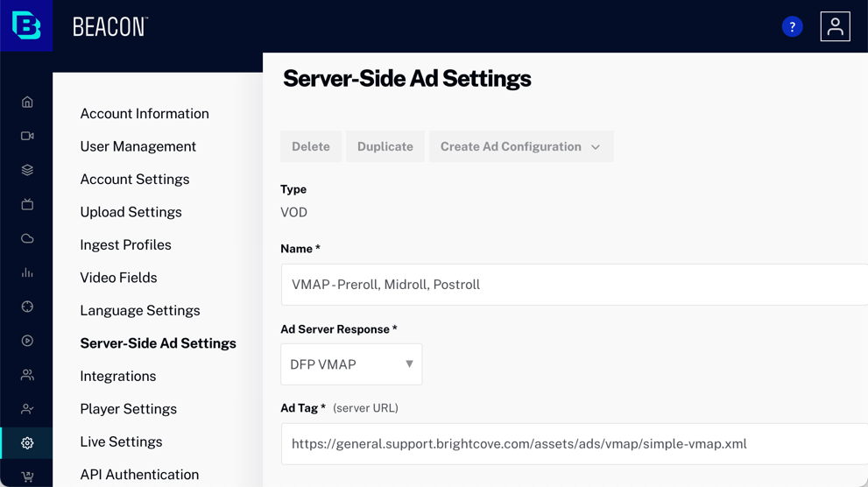The image size is (868, 487).
Task: Open the settings gear sidebar icon
Action: [27, 442]
